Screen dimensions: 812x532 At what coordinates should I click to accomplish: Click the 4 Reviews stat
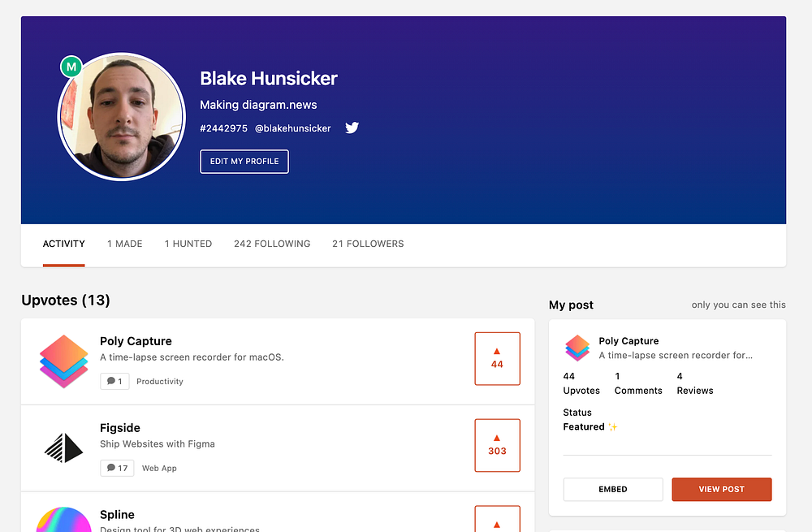(695, 383)
